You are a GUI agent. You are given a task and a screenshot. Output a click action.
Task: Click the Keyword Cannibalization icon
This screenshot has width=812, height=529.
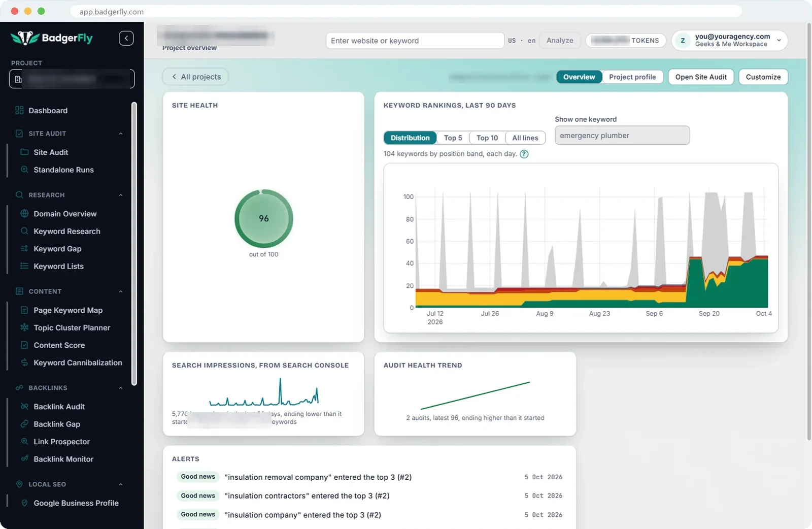pyautogui.click(x=24, y=362)
